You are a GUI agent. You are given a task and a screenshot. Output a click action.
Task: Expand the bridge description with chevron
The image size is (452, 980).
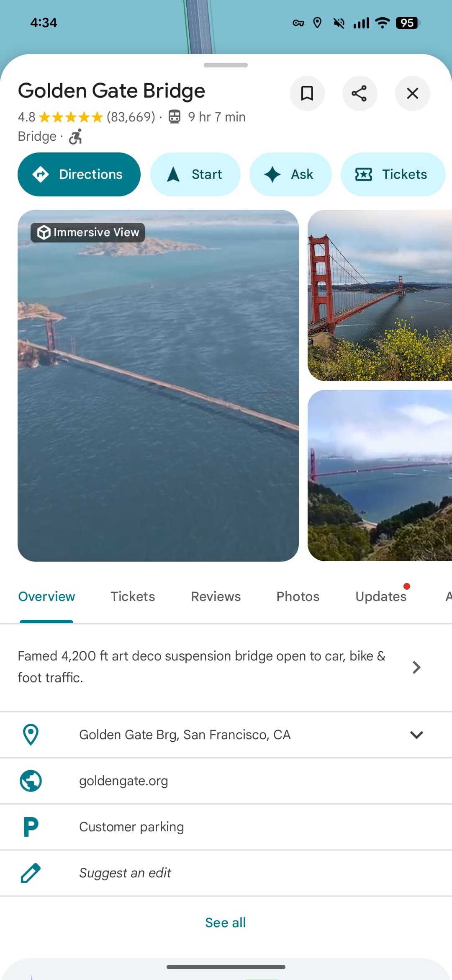(416, 667)
